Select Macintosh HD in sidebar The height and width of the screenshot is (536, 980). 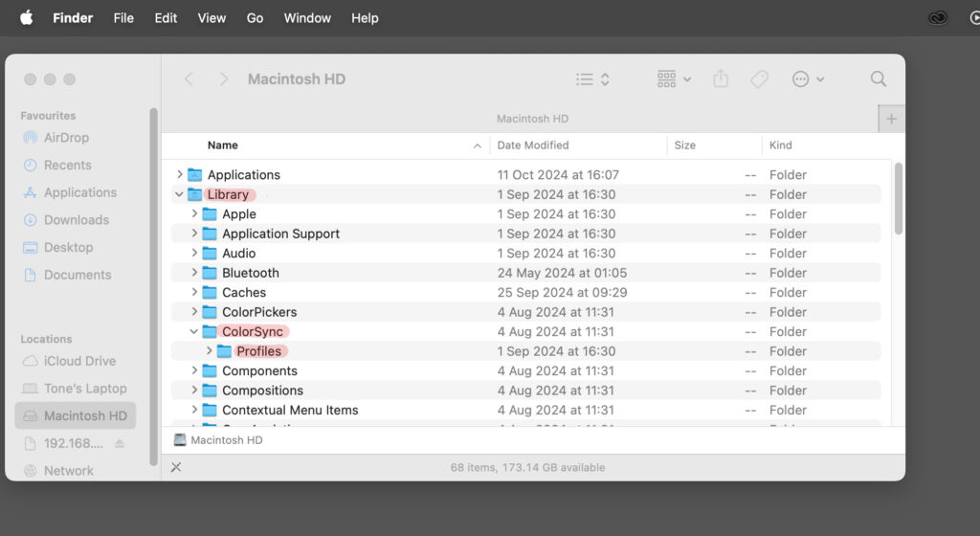point(75,416)
